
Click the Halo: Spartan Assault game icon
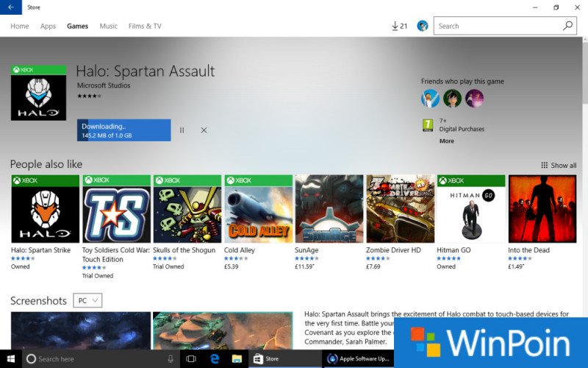(x=39, y=93)
